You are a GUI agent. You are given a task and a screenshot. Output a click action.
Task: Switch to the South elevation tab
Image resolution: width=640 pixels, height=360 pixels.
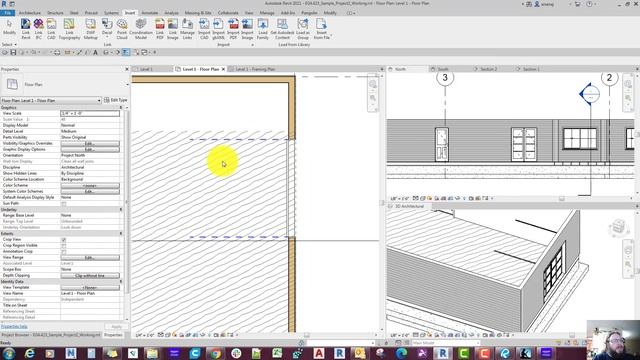[x=443, y=69]
